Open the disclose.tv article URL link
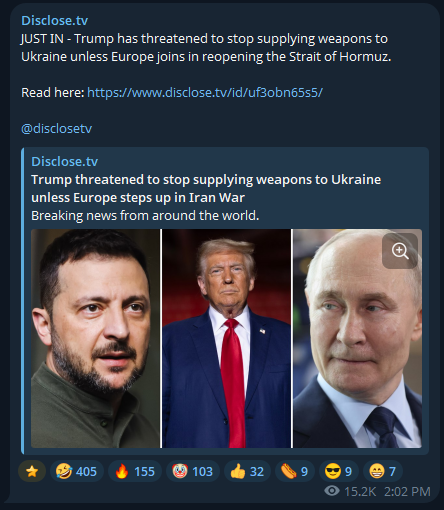 click(205, 92)
